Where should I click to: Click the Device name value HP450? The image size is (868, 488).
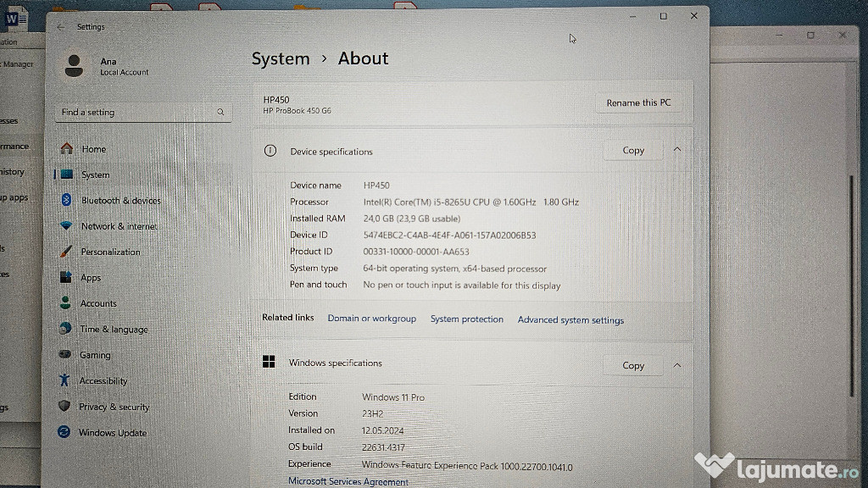(x=376, y=186)
